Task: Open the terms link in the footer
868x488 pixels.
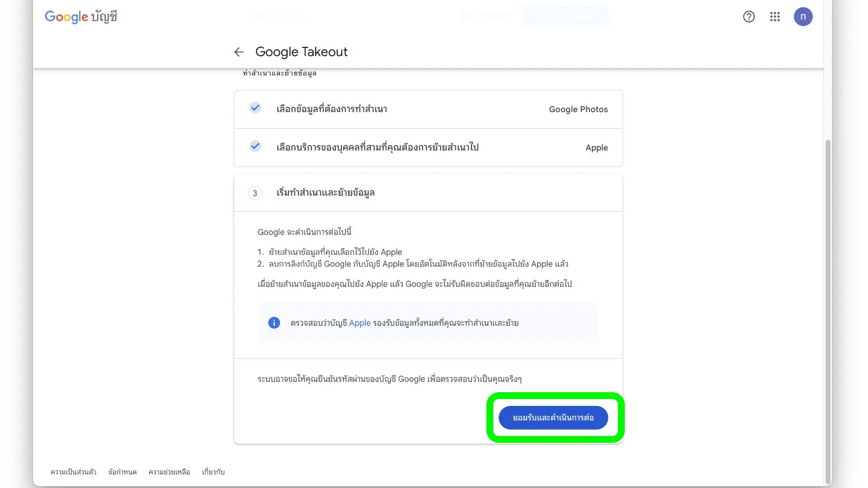Action: pyautogui.click(x=122, y=472)
